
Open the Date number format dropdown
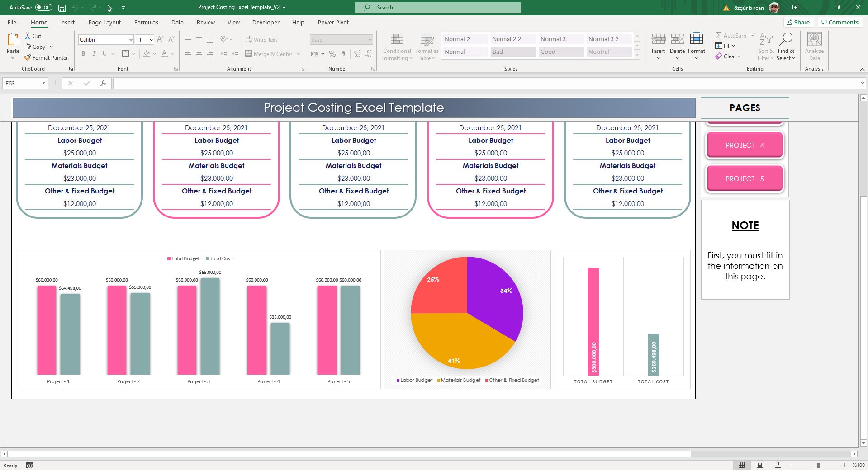click(x=370, y=40)
